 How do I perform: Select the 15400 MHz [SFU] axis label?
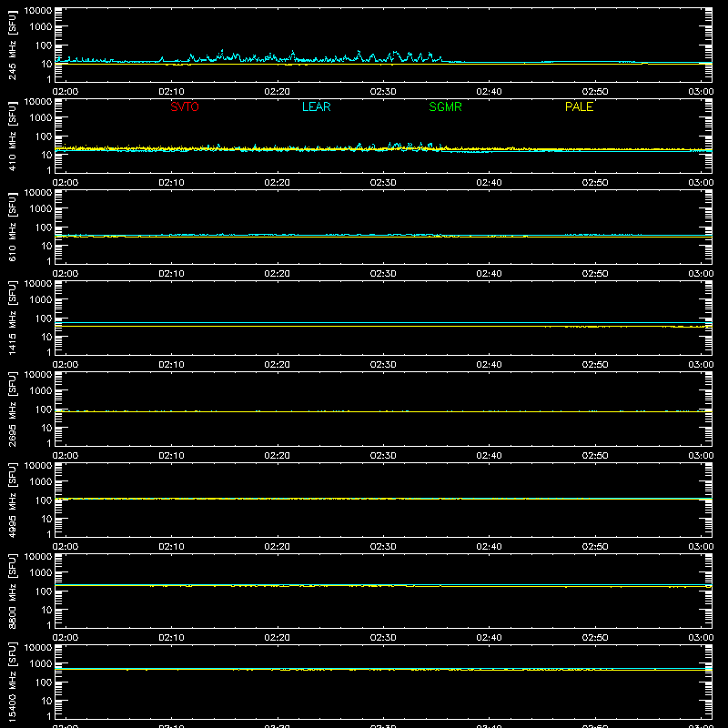(13, 682)
